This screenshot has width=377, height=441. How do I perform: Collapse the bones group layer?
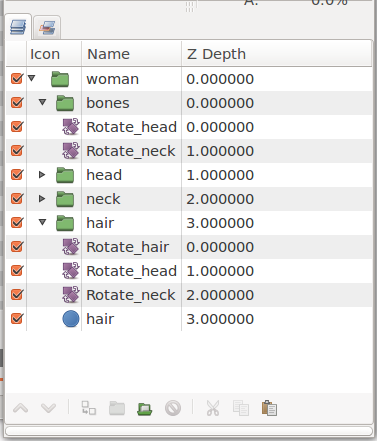tap(42, 102)
